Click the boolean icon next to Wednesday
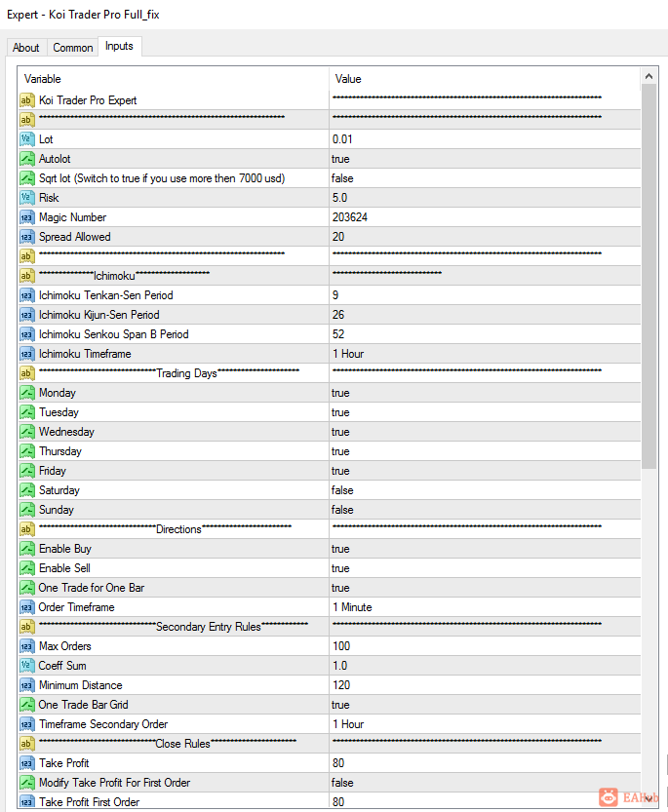The width and height of the screenshot is (668, 812). pos(27,432)
